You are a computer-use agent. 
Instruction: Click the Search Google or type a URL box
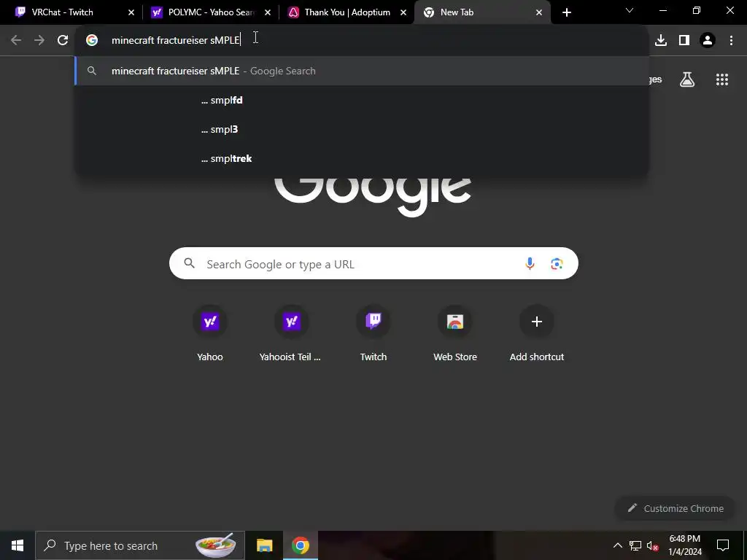[373, 263]
